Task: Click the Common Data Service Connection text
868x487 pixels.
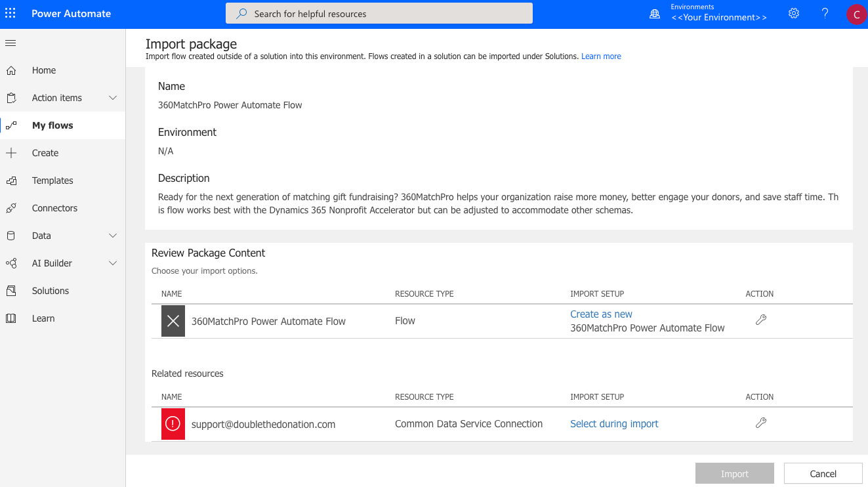Action: (468, 424)
